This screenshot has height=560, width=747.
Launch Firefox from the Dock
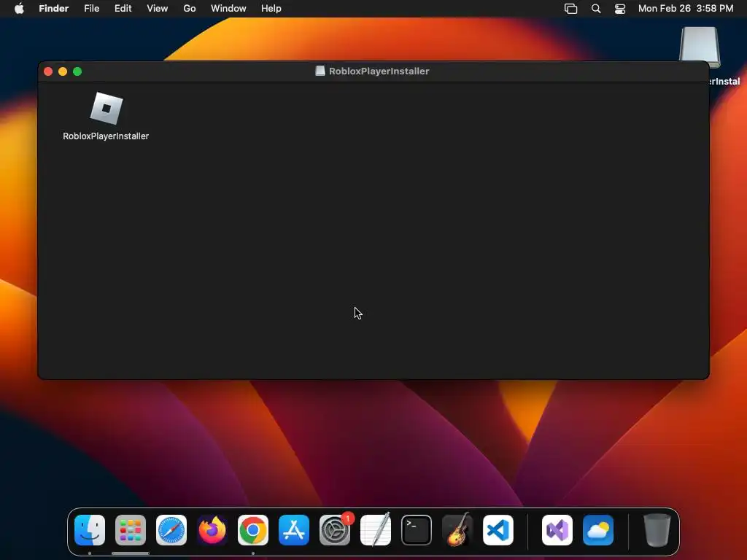click(212, 530)
